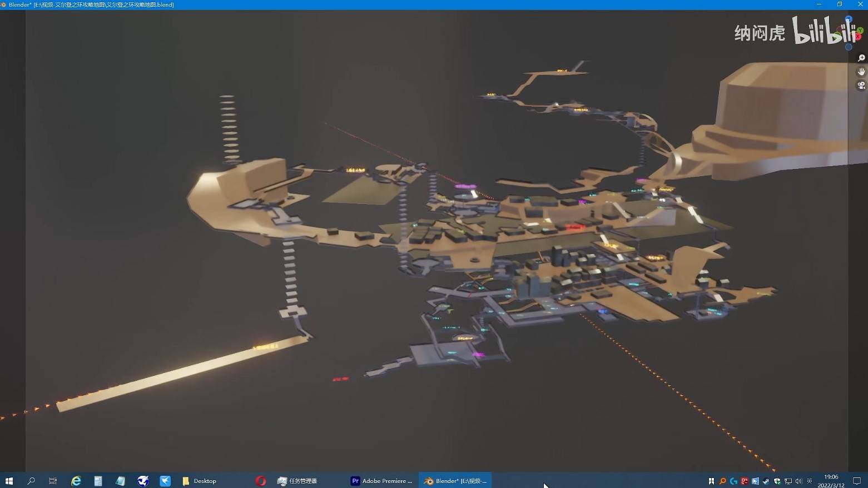Open the light-blue swallow app icon
Viewport: 868px width, 488px height.
click(x=165, y=481)
